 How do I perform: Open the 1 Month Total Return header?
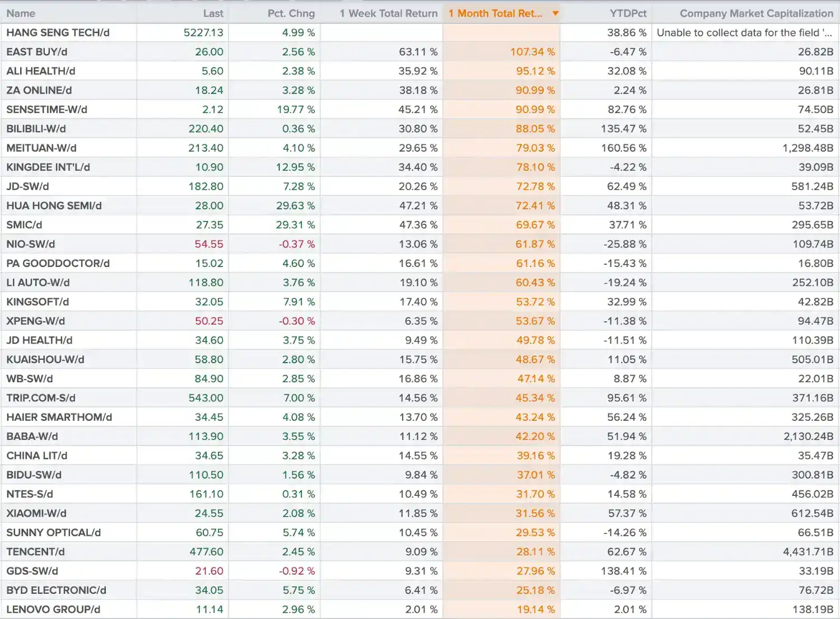point(495,13)
